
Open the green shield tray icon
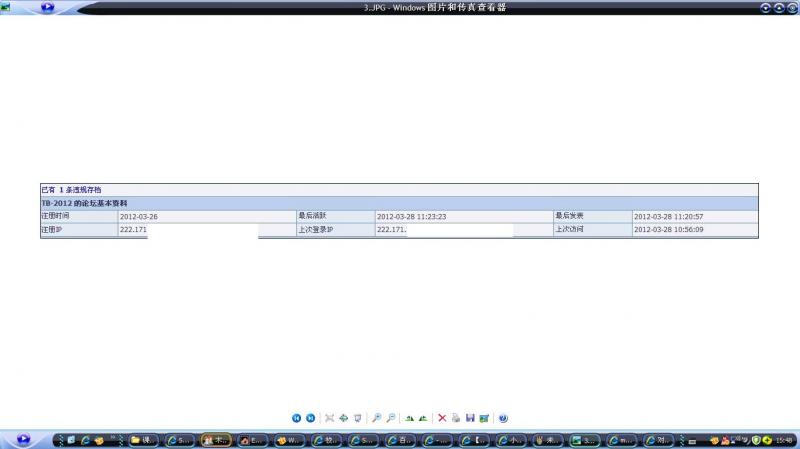pyautogui.click(x=756, y=440)
